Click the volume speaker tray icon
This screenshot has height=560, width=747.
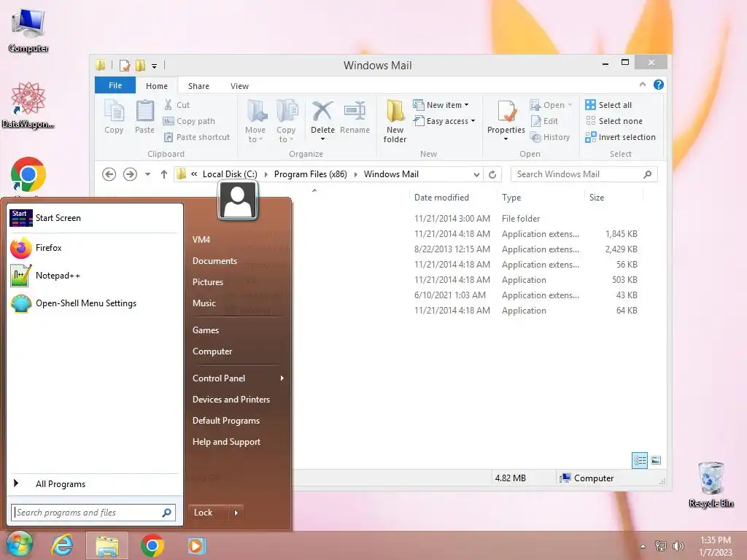pos(678,545)
